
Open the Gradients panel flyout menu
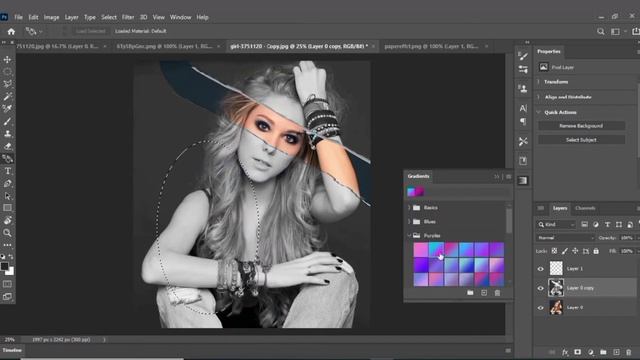509,176
